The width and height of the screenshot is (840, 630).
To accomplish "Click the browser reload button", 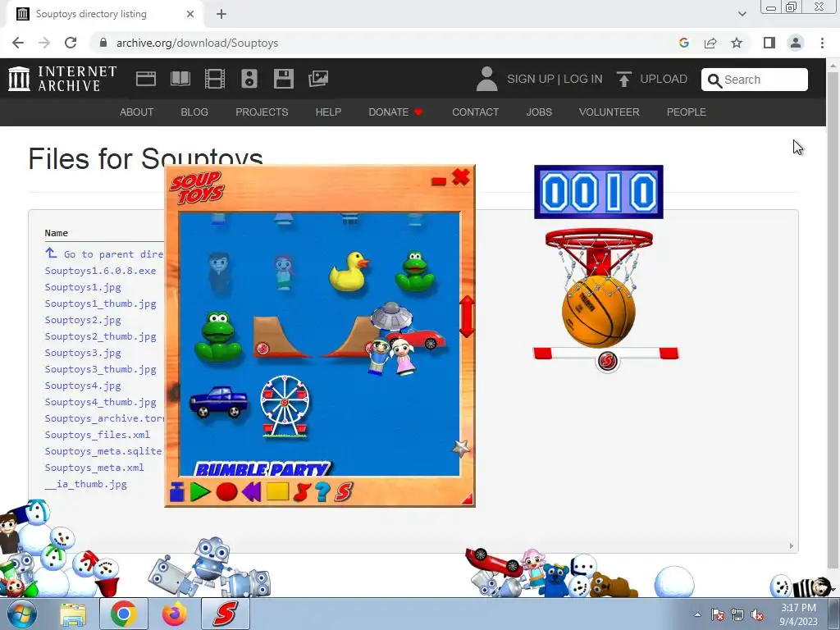I will pyautogui.click(x=71, y=43).
